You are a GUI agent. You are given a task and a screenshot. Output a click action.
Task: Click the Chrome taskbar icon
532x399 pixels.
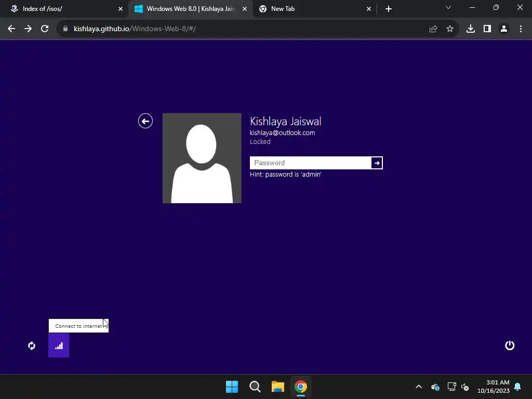click(301, 387)
